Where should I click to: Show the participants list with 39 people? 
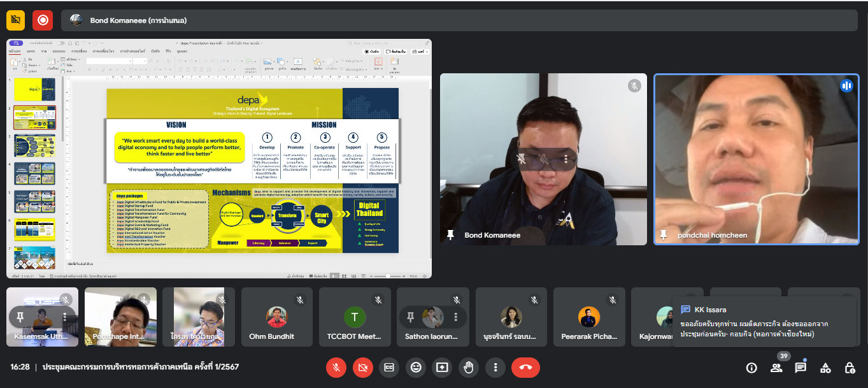tap(776, 368)
